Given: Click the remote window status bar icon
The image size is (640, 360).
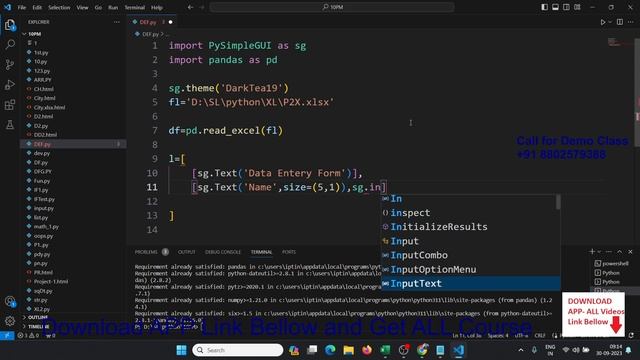Looking at the screenshot, I should 7,336.
